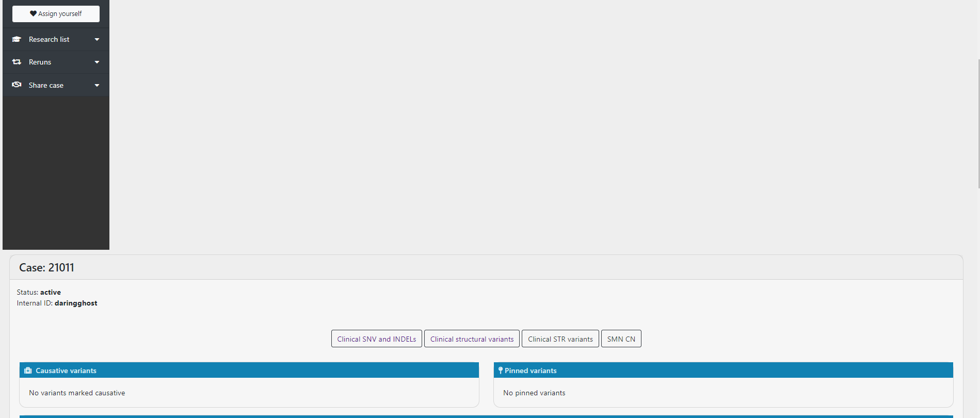This screenshot has height=418, width=980.
Task: Open the Reruns sidebar item
Action: click(56, 62)
